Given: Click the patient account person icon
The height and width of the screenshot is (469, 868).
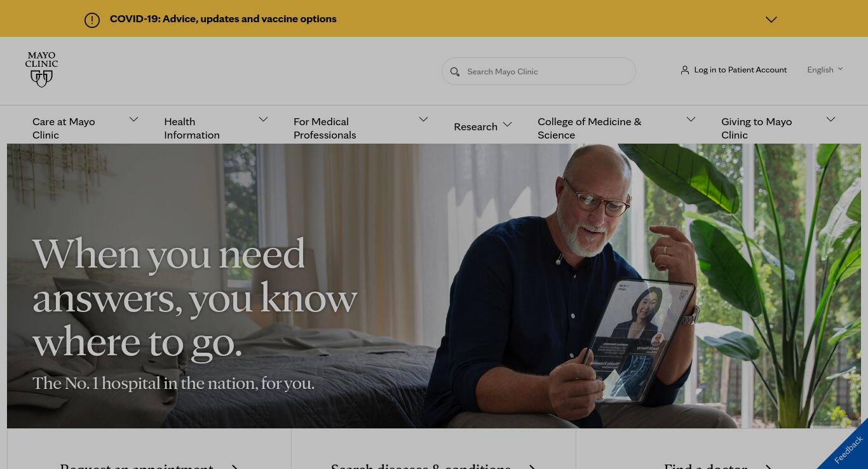Looking at the screenshot, I should pyautogui.click(x=684, y=70).
